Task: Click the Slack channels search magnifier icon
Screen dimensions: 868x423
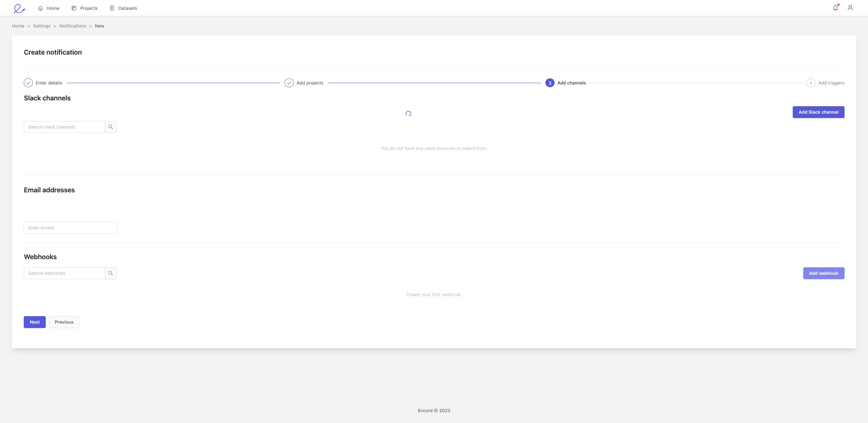Action: (x=111, y=127)
